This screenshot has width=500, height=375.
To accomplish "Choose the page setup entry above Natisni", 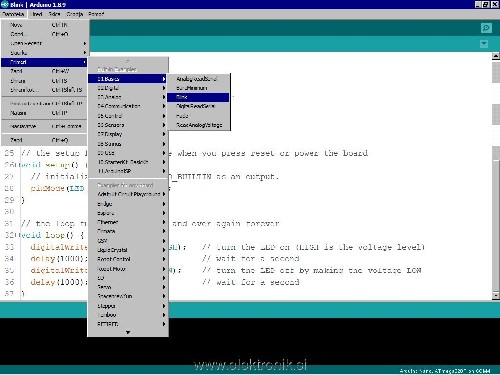I will pos(45,104).
